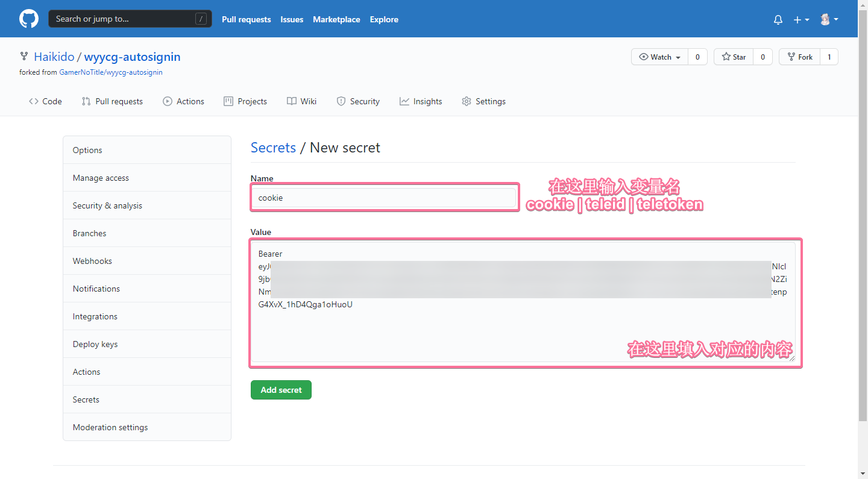Click the Insights graph icon
The height and width of the screenshot is (479, 868).
[404, 101]
